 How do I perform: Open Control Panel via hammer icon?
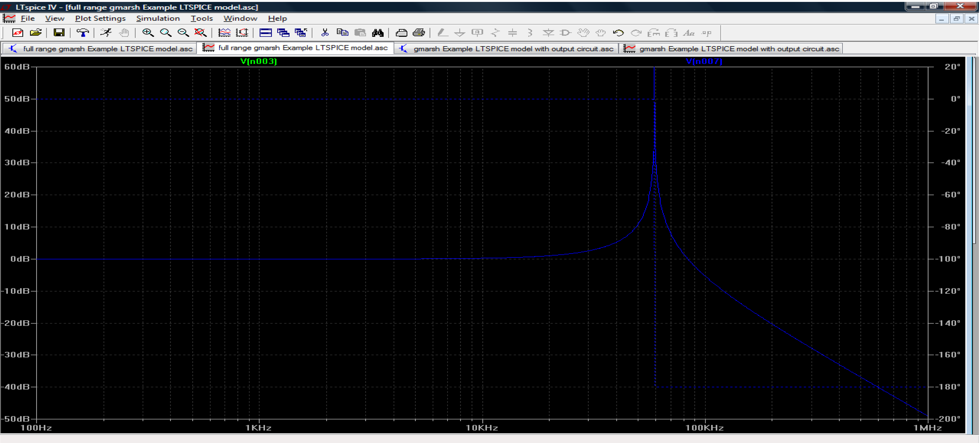point(83,33)
